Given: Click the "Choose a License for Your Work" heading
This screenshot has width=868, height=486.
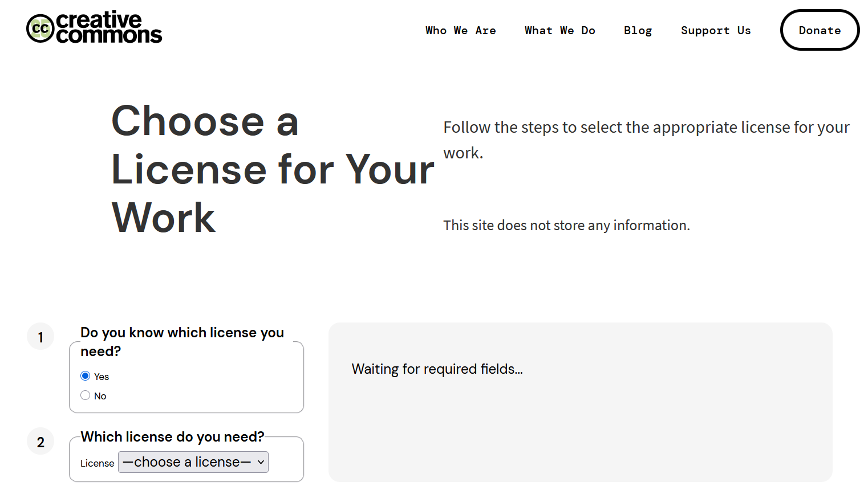Looking at the screenshot, I should click(272, 169).
